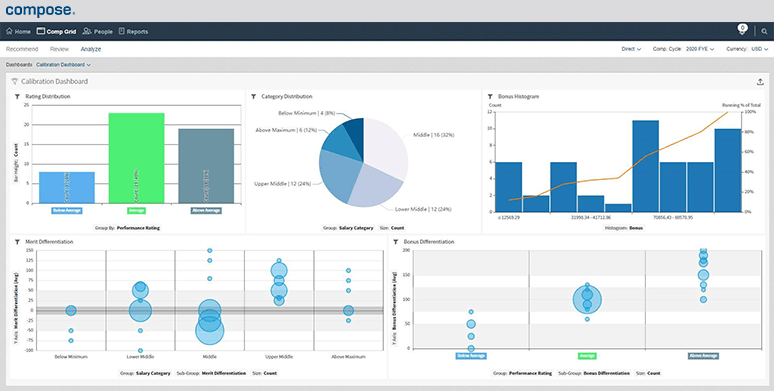Select the Below Average bar in Rating Distribution
Viewport: 774px width, 391px height.
pos(67,187)
